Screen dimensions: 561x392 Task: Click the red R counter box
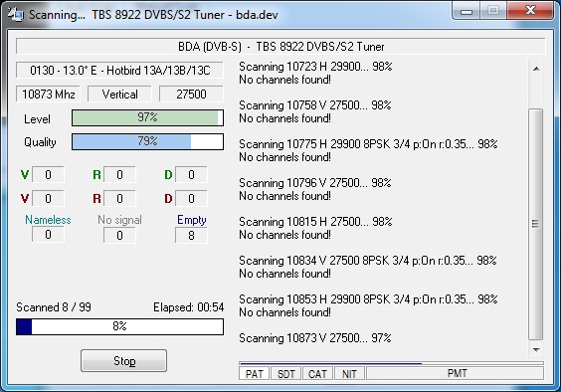[x=119, y=198]
